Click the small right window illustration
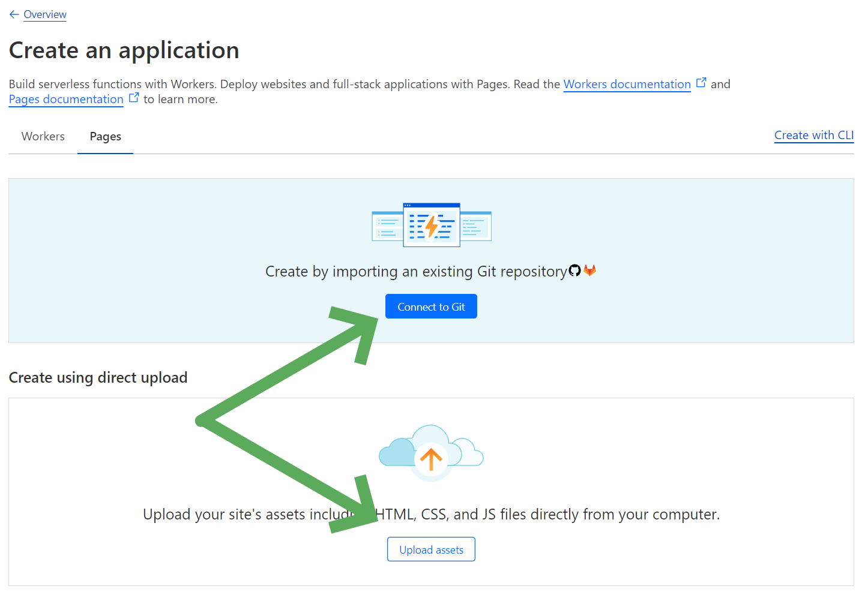868x604 pixels. 477,226
